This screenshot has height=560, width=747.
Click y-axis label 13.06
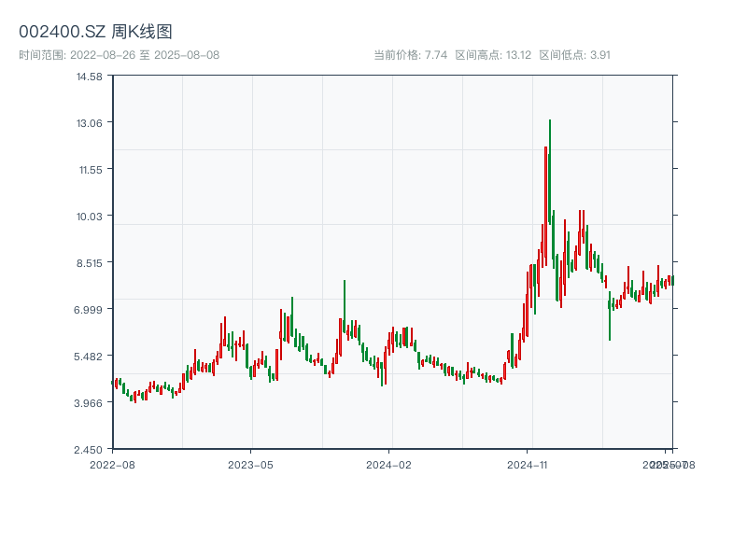pos(90,123)
